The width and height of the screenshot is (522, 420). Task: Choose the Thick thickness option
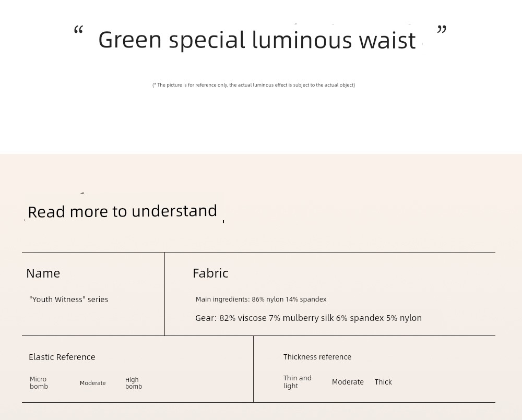[383, 382]
